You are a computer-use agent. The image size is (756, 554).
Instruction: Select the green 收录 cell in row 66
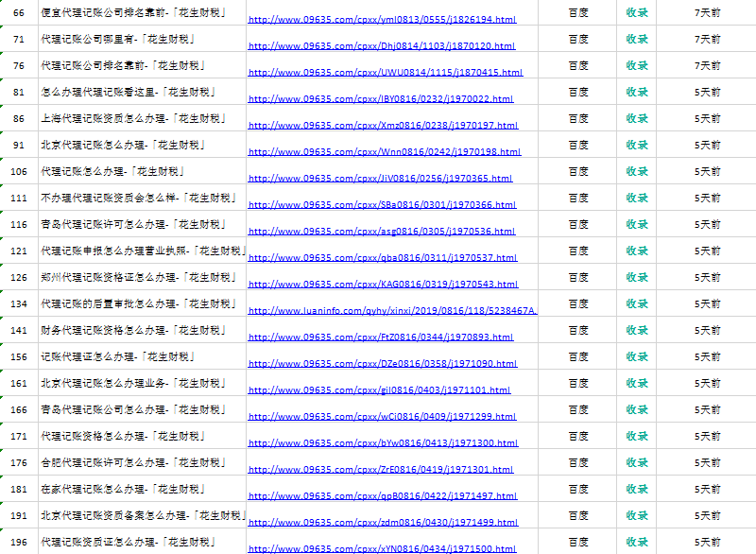636,13
